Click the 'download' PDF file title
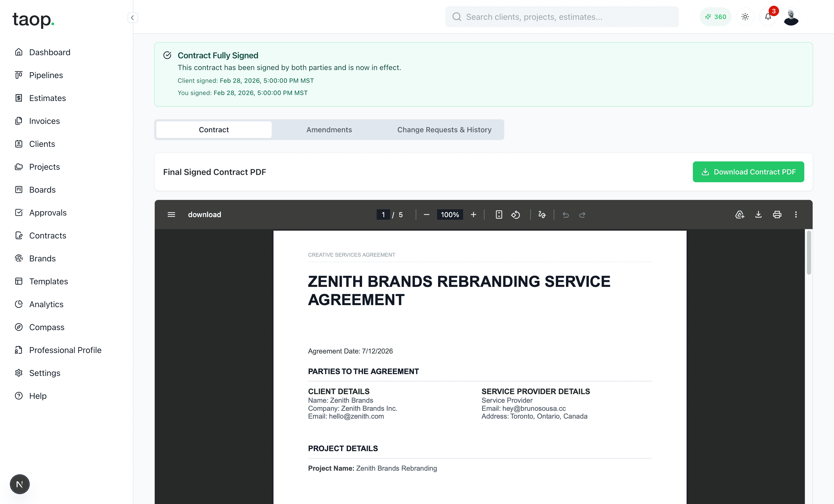The image size is (834, 504). point(204,215)
